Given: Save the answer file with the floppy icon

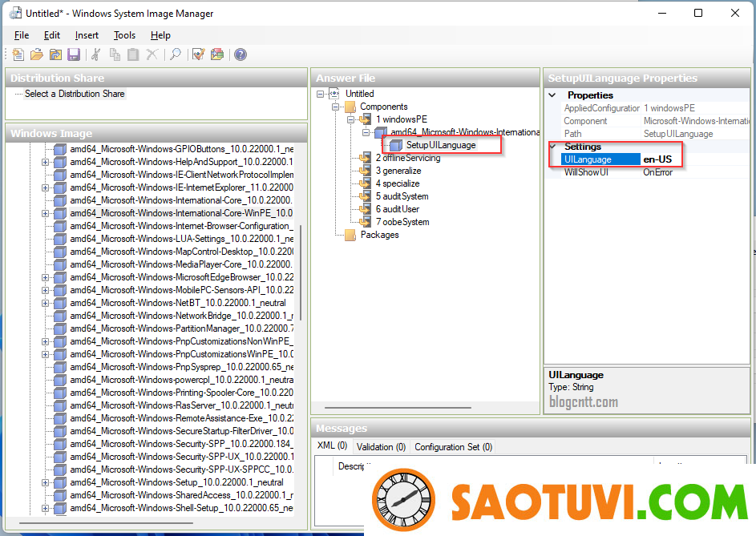Looking at the screenshot, I should (x=74, y=54).
